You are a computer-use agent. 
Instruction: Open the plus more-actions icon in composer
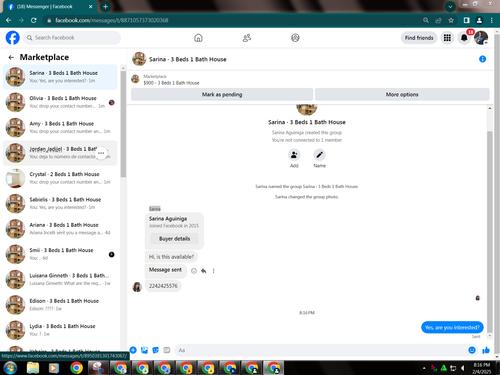click(x=133, y=350)
